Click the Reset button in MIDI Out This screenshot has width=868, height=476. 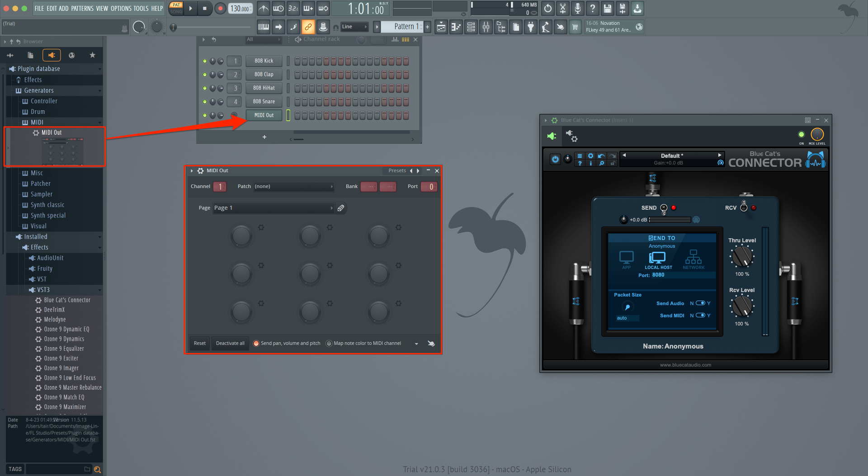pyautogui.click(x=200, y=343)
